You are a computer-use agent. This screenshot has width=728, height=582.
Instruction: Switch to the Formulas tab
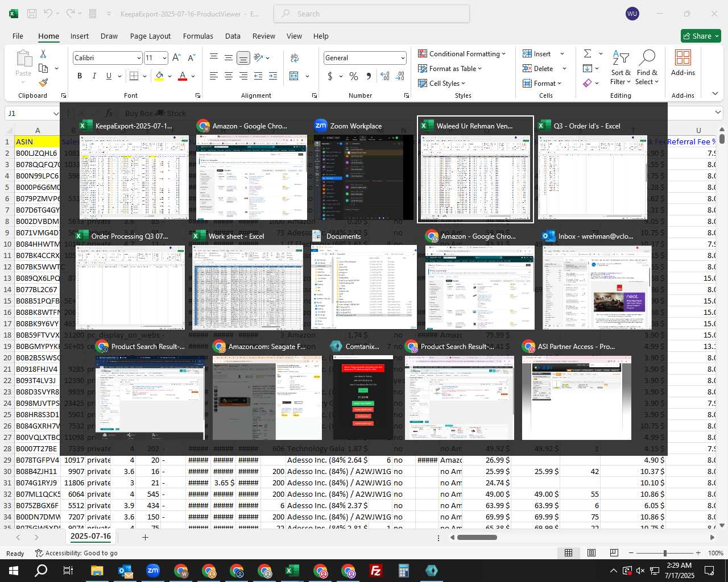pyautogui.click(x=198, y=36)
